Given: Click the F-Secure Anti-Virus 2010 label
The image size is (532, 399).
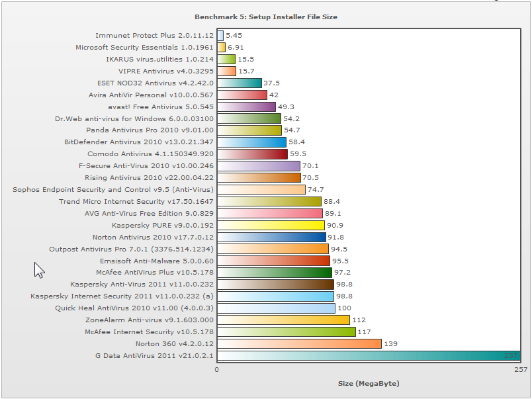Looking at the screenshot, I should point(146,165).
